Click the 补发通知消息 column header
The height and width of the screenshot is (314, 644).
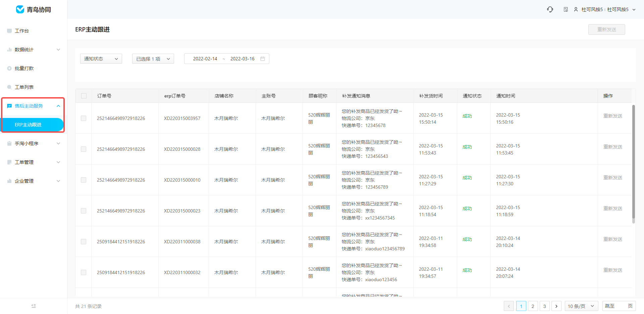(356, 96)
